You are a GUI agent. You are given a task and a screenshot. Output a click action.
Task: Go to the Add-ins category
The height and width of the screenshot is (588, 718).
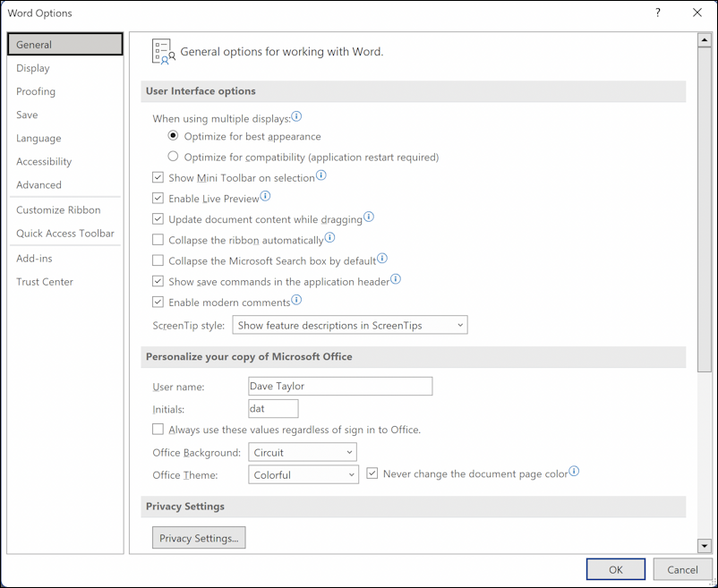[x=65, y=258]
